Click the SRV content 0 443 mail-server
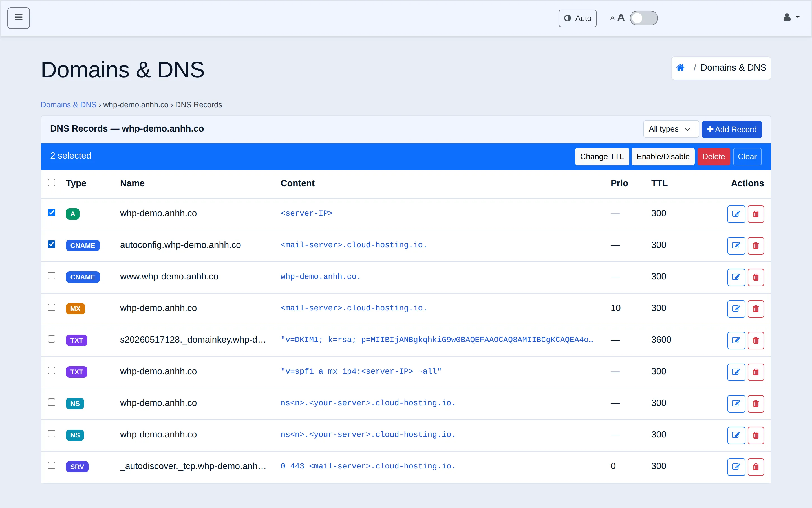 [x=368, y=466]
